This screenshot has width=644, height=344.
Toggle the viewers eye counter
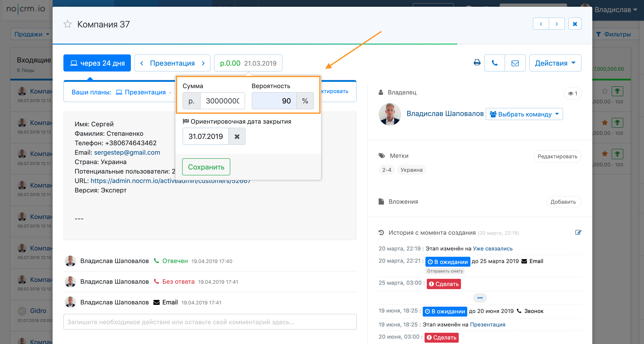(x=572, y=94)
